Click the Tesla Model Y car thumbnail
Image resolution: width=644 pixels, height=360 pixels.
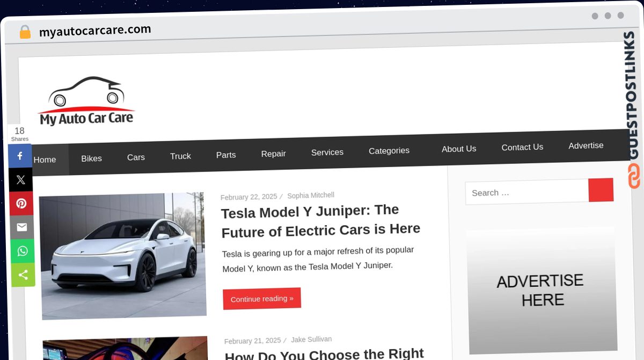click(x=122, y=256)
